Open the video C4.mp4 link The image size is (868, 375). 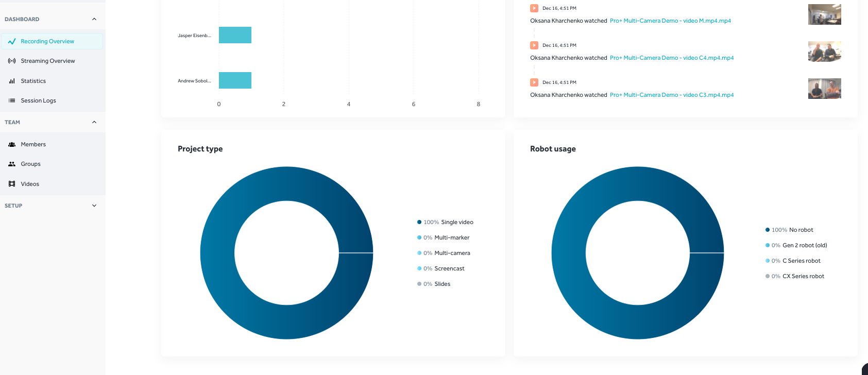[672, 58]
